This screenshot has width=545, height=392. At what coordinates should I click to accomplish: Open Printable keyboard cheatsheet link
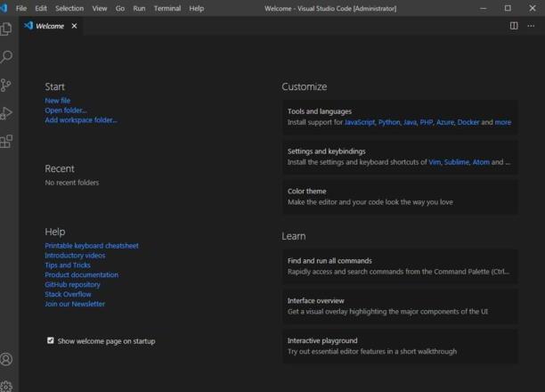92,246
